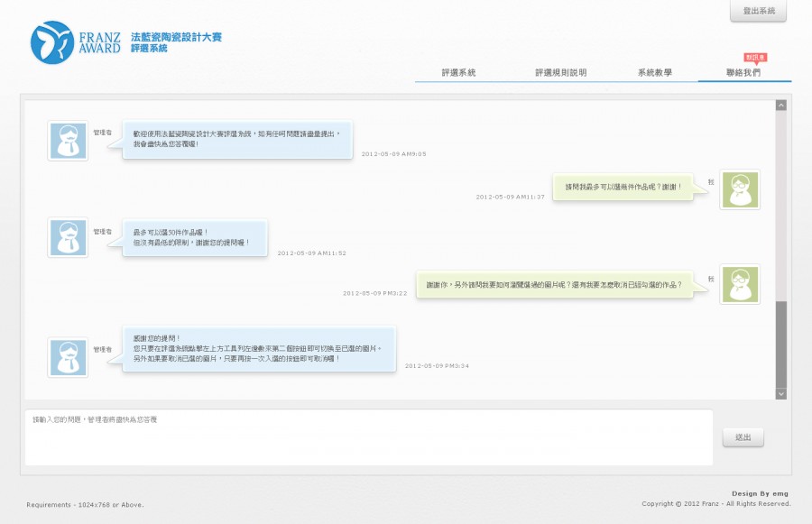Viewport: 812px width, 524px height.
Task: Click the Franz Award bird logo
Action: coord(51,41)
